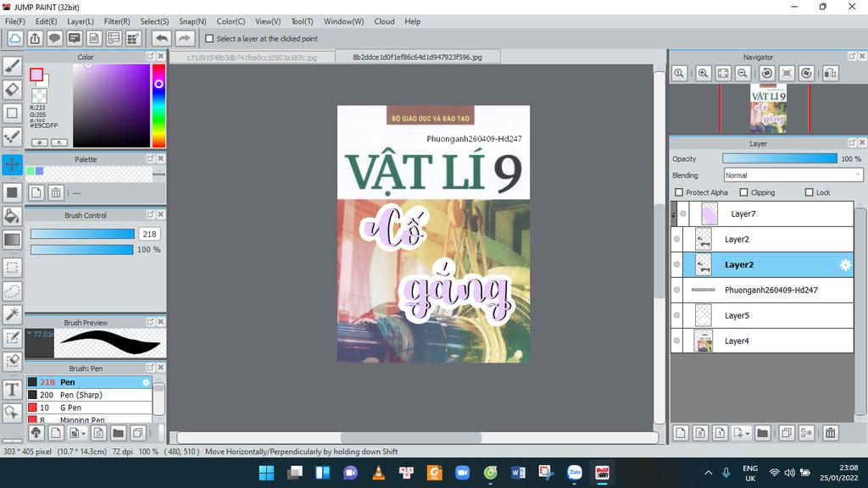Select the Select Pen tool

(12, 337)
